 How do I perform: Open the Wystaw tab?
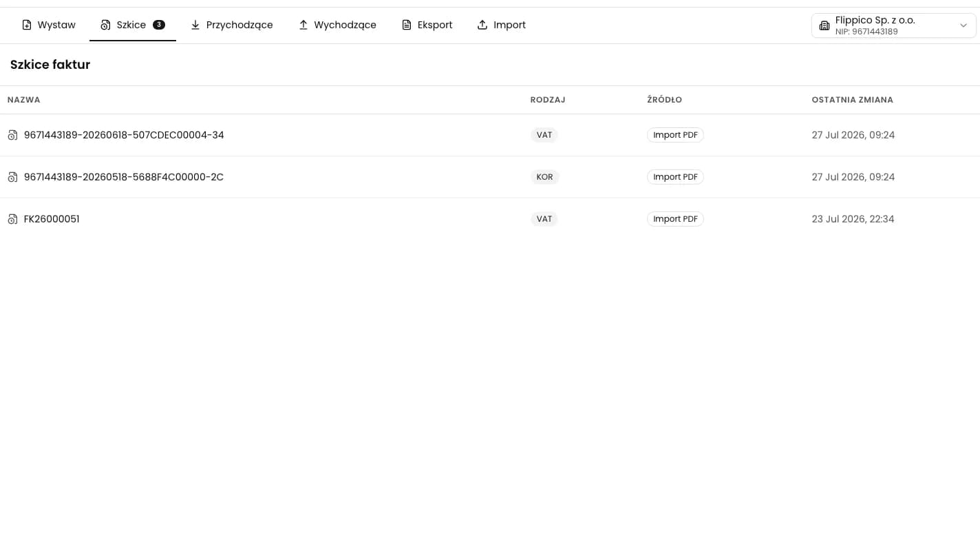coord(49,25)
